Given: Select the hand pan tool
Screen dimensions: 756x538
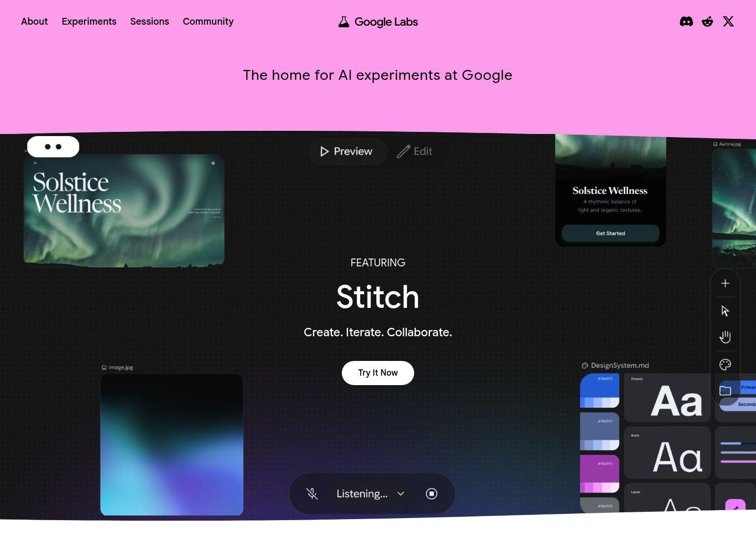Looking at the screenshot, I should click(x=725, y=337).
